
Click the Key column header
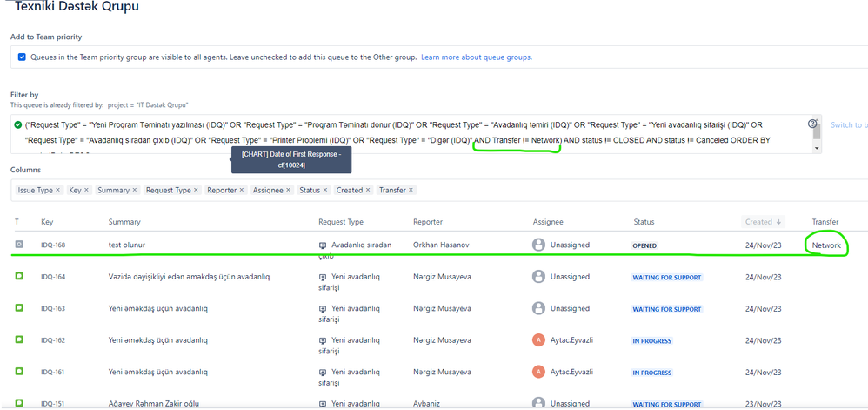coord(47,222)
